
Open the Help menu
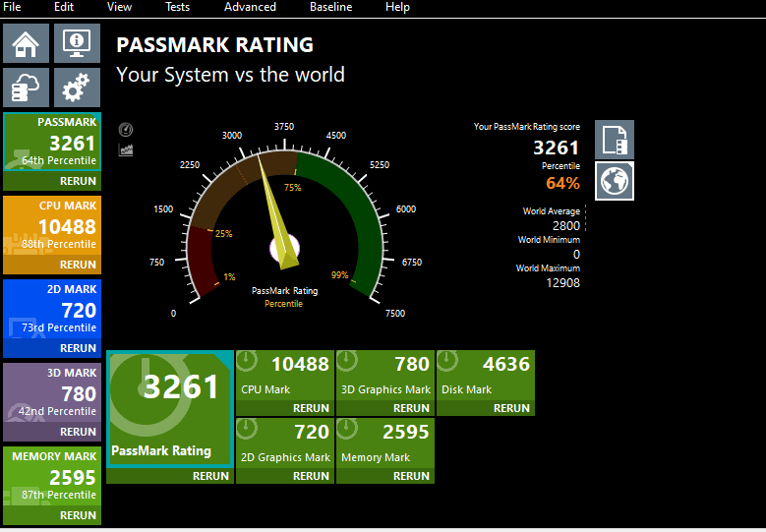point(397,7)
